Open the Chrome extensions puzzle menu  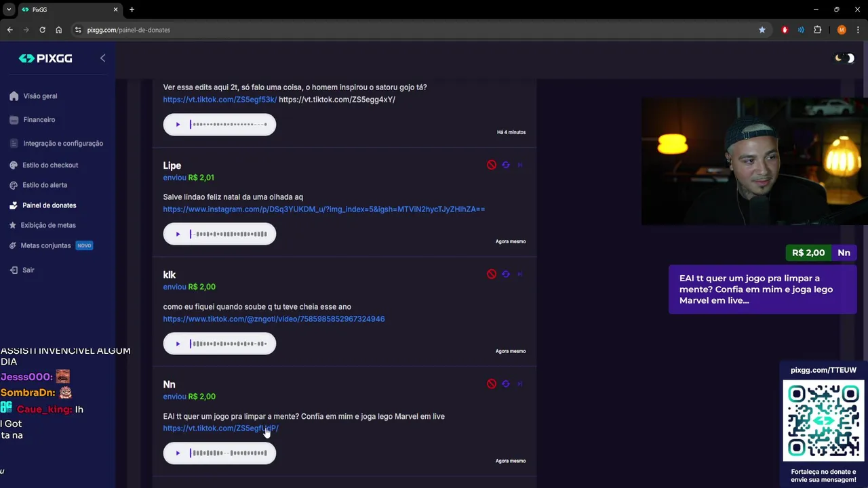click(x=817, y=30)
